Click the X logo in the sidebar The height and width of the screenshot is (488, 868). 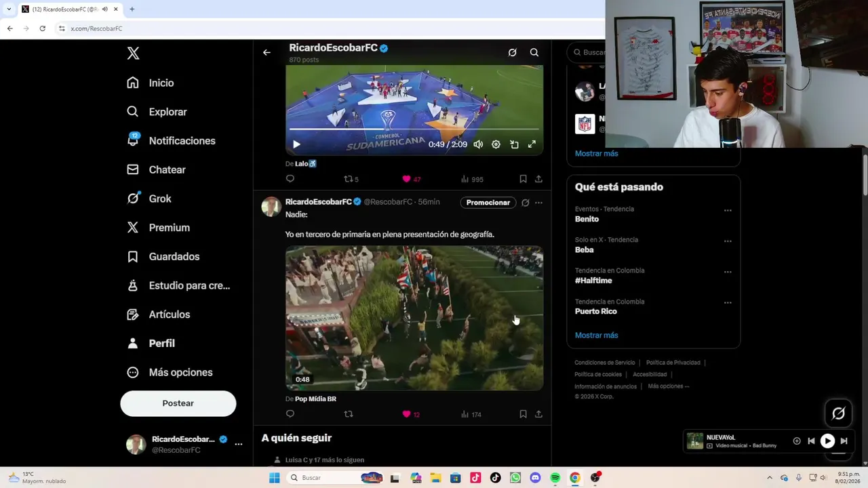click(134, 54)
